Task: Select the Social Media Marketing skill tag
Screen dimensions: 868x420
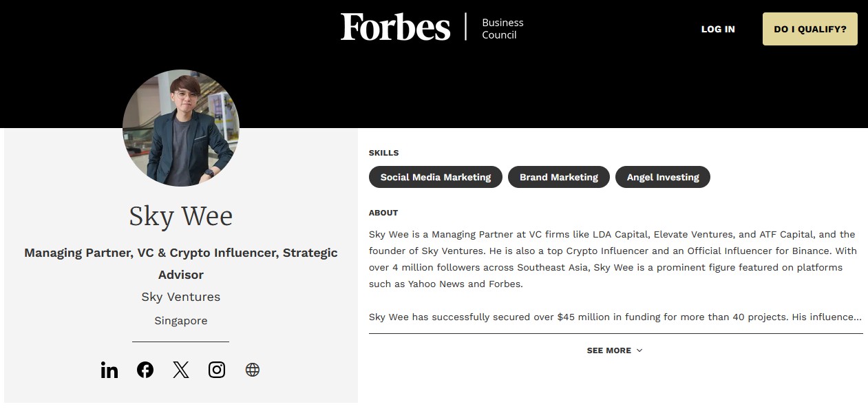Action: tap(435, 177)
